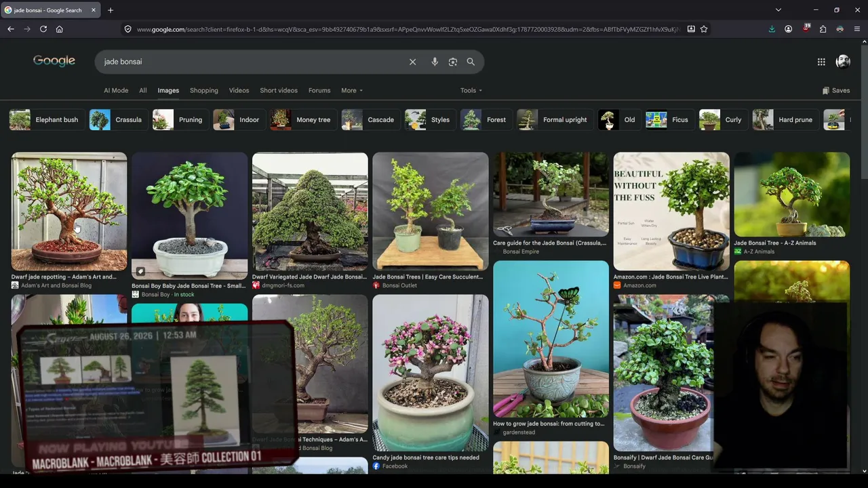This screenshot has width=868, height=488.
Task: Switch to the Short videos tab
Action: [x=279, y=90]
